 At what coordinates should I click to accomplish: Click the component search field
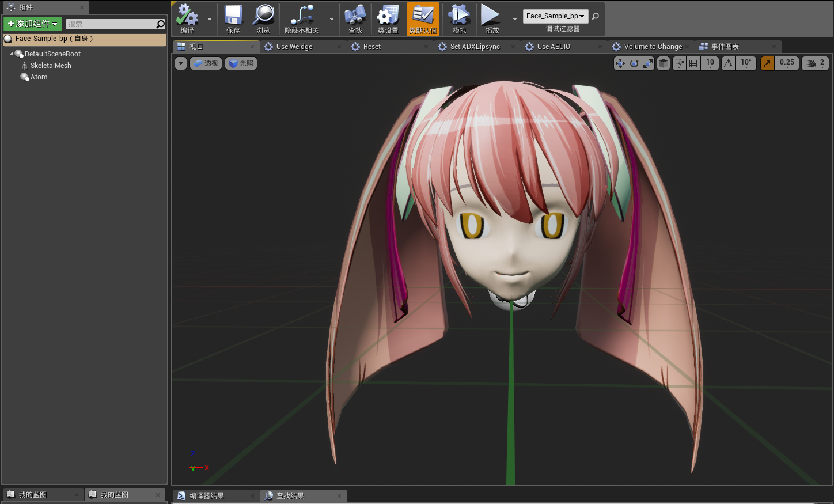[x=111, y=24]
